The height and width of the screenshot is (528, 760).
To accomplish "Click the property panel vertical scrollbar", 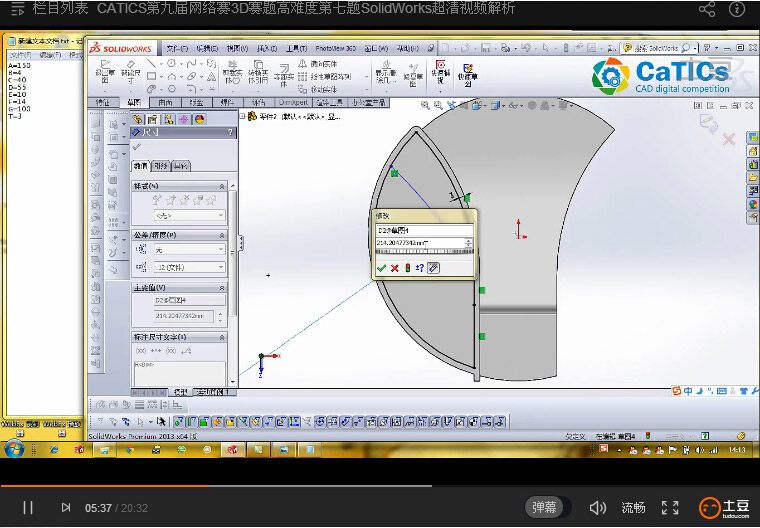I will [233, 284].
